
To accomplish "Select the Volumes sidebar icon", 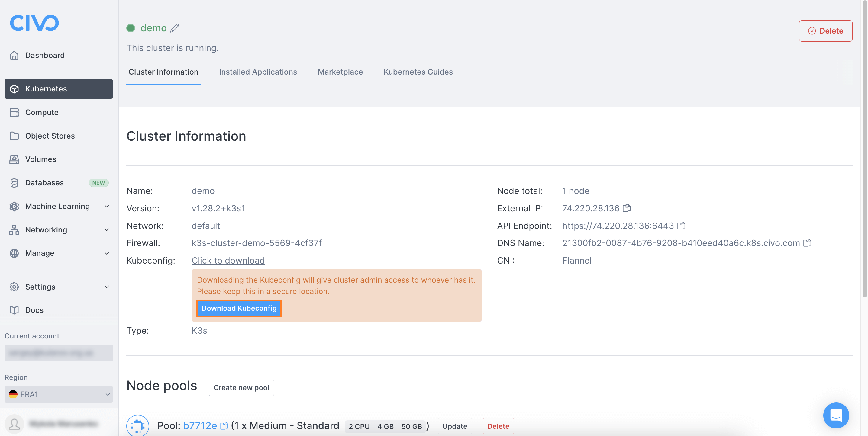I will pos(14,159).
